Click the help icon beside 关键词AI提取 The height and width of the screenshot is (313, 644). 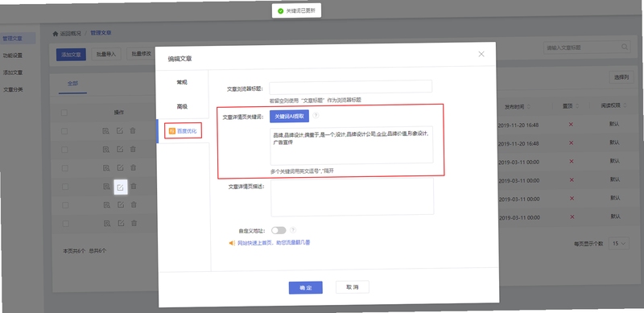tap(316, 115)
